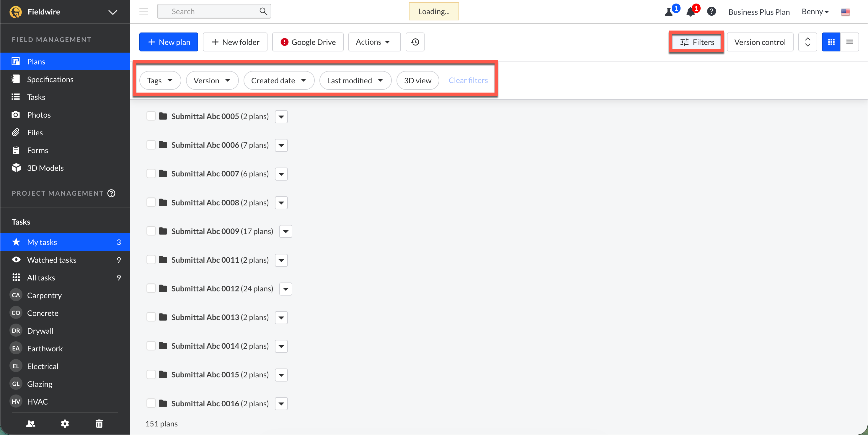Check the Submittal Abc 0005 folder checkbox
This screenshot has width=868, height=435.
151,116
